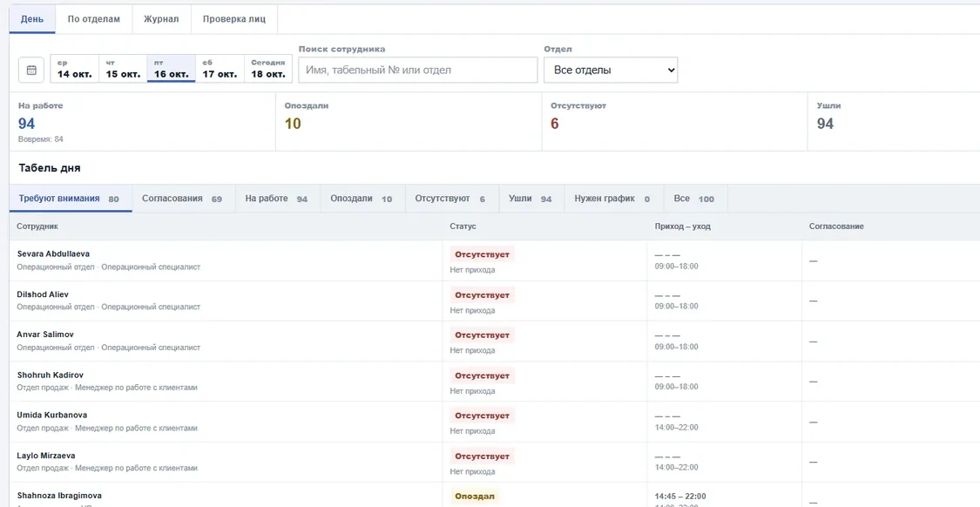Select the date сб 17 окт.
980x507 pixels.
(220, 69)
